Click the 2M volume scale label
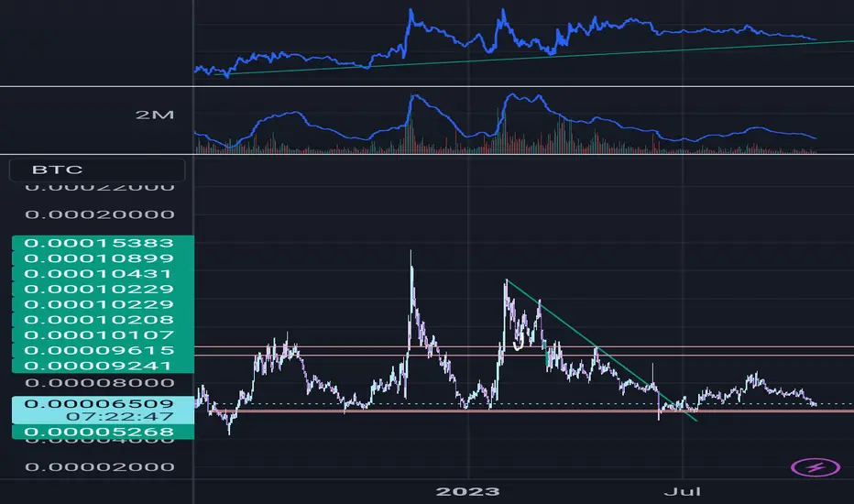 pos(155,115)
